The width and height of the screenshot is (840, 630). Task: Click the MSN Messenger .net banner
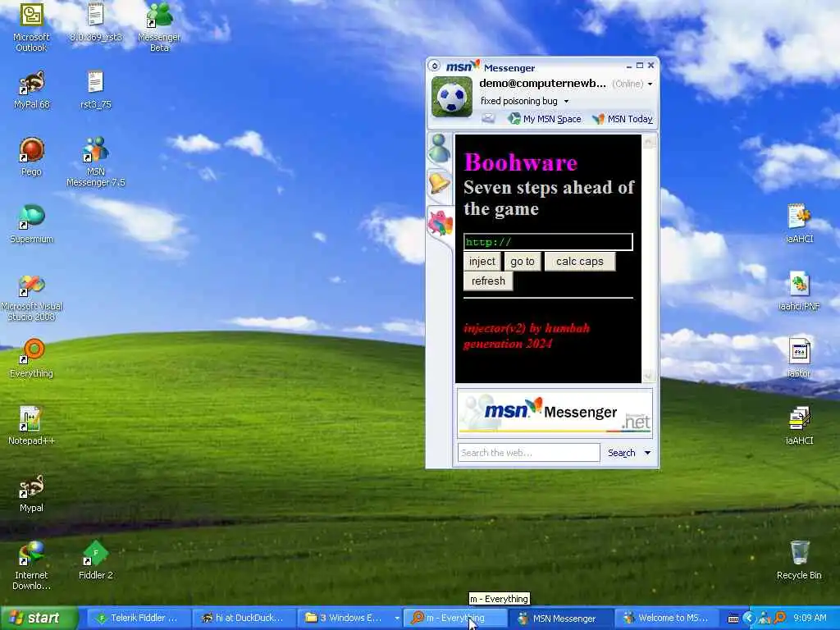coord(555,413)
